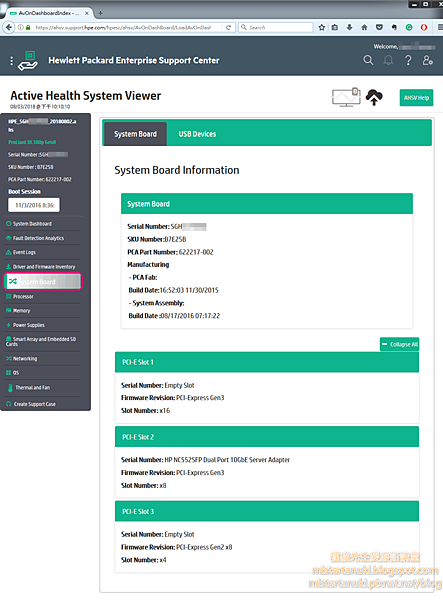Open the notifications bell icon
The height and width of the screenshot is (600, 443).
(x=388, y=60)
